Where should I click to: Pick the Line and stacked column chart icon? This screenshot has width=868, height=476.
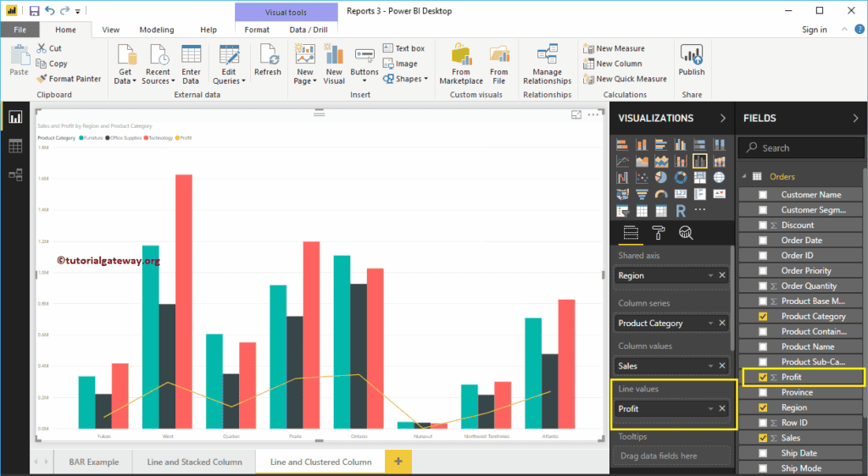click(x=681, y=162)
